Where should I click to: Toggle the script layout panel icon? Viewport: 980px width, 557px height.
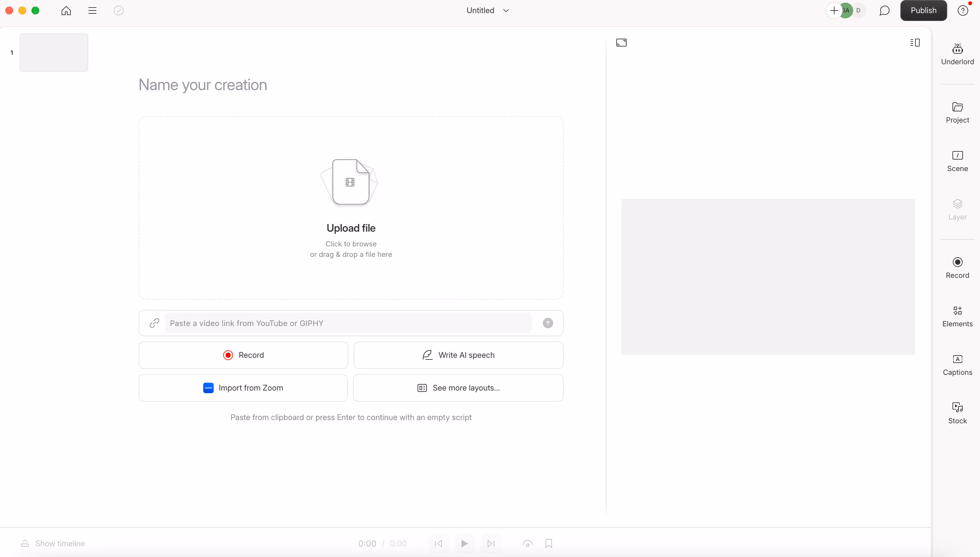(x=915, y=43)
